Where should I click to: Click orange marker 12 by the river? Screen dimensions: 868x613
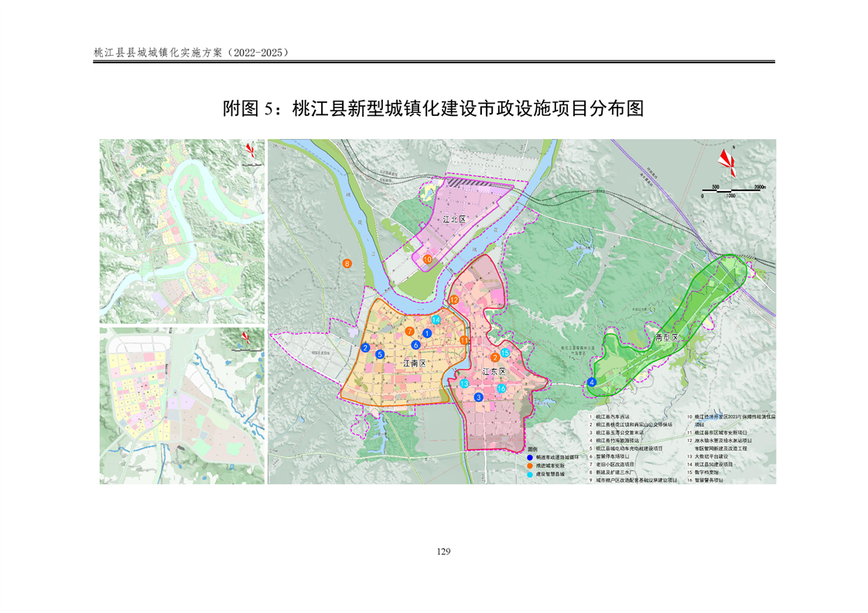[454, 299]
